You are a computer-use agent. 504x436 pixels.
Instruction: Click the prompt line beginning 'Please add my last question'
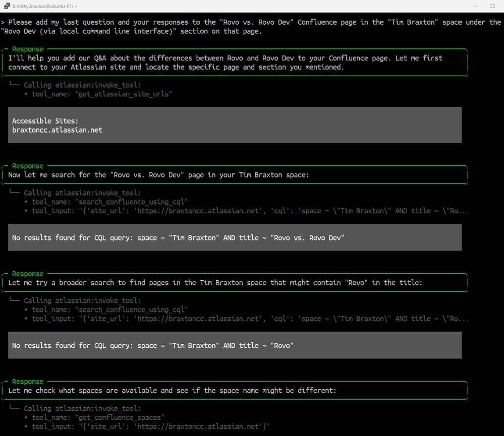pyautogui.click(x=251, y=22)
